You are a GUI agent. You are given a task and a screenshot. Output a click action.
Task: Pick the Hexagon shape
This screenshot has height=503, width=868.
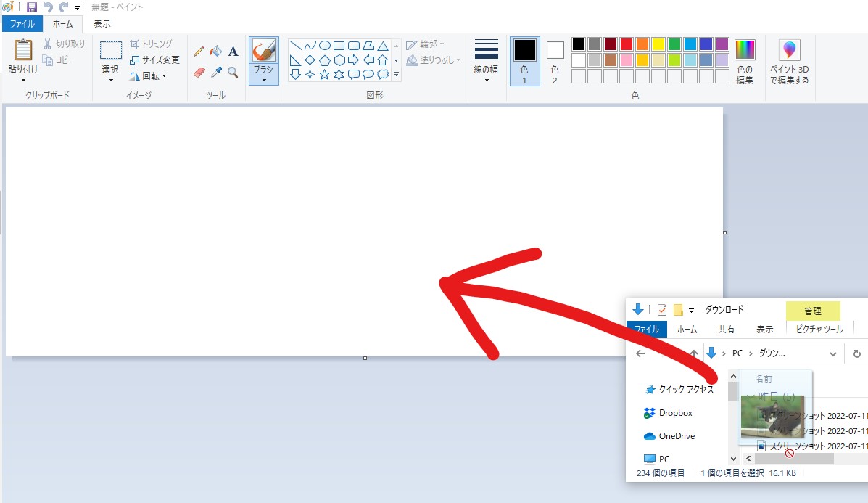click(339, 60)
